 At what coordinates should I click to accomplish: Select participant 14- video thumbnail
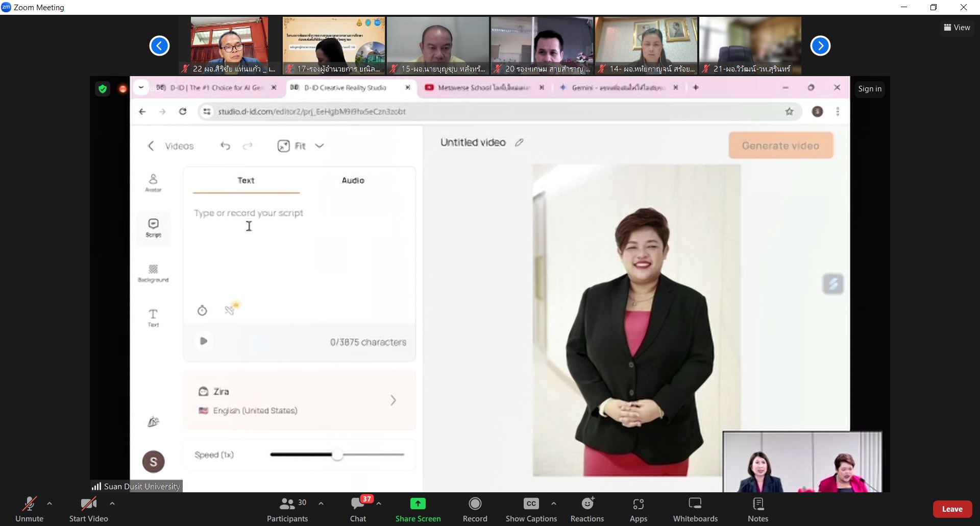646,45
